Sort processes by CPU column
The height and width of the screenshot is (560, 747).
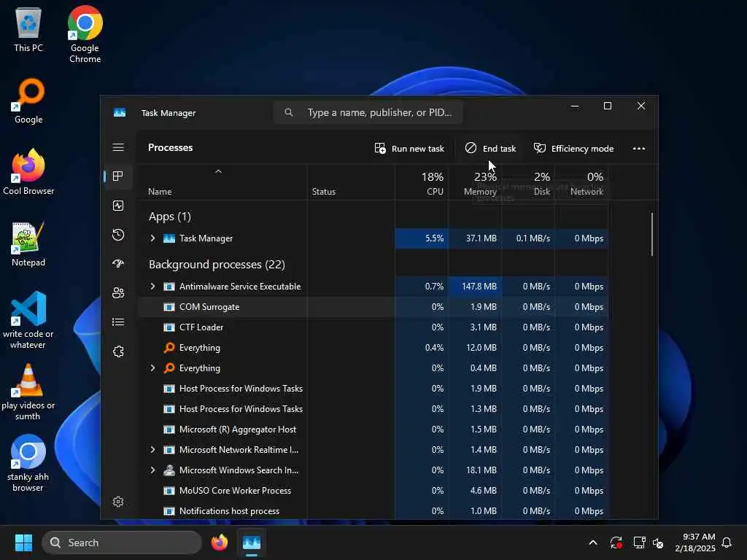pyautogui.click(x=422, y=183)
